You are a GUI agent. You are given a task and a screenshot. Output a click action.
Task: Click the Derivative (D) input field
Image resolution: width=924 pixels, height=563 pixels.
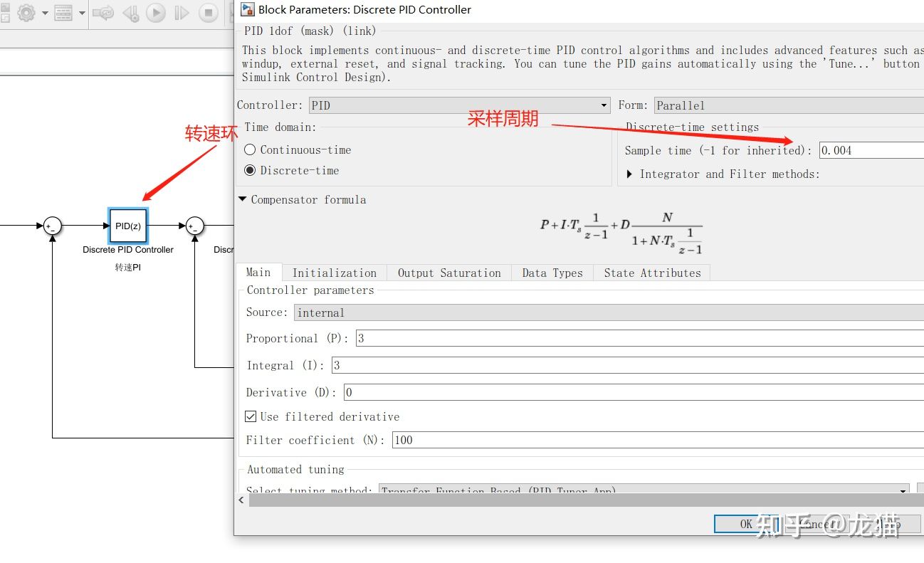tap(634, 393)
